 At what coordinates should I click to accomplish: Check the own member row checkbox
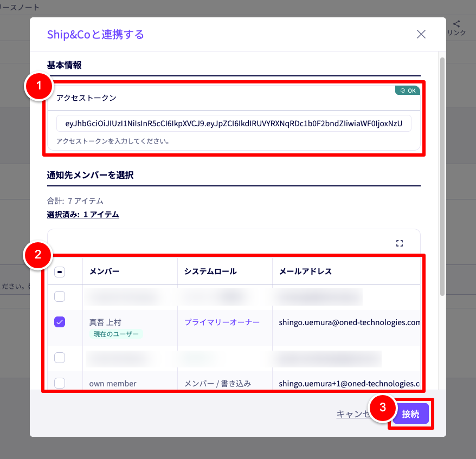point(60,383)
